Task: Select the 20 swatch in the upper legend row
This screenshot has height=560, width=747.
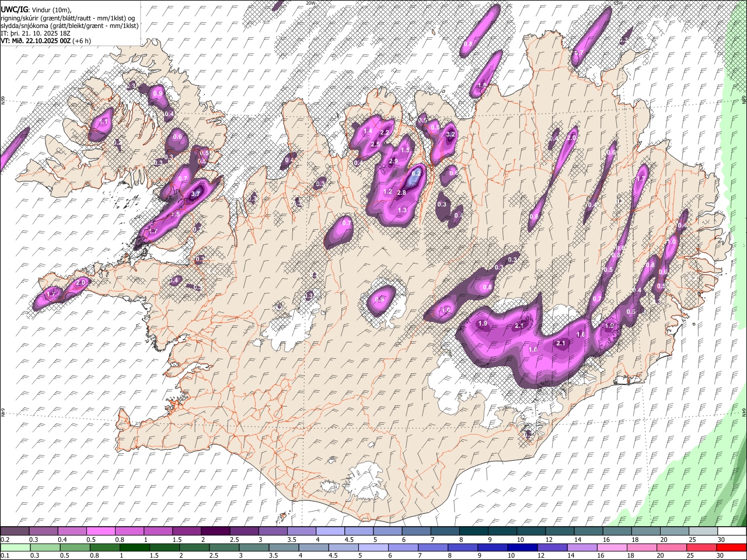Action: pyautogui.click(x=674, y=531)
